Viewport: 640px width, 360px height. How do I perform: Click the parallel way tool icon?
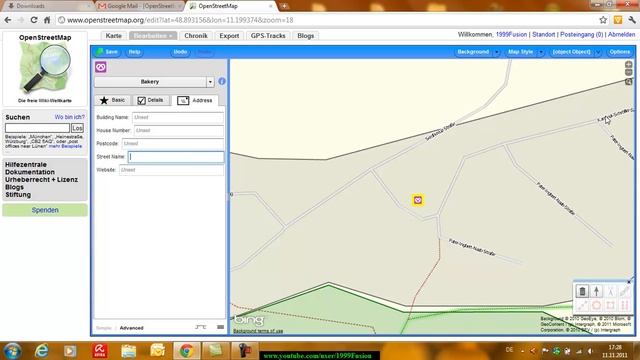click(624, 305)
